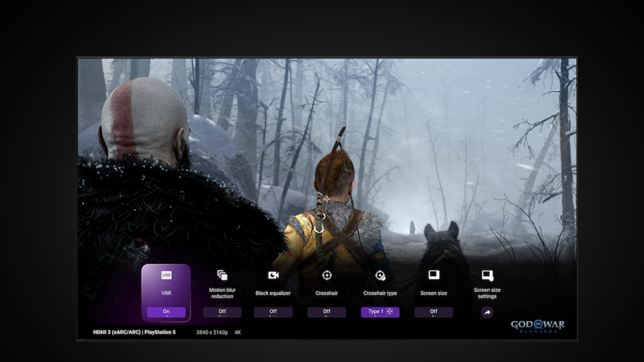Cycle the Crosshair type Type 1 selector
Image resolution: width=644 pixels, height=362 pixels.
(380, 311)
